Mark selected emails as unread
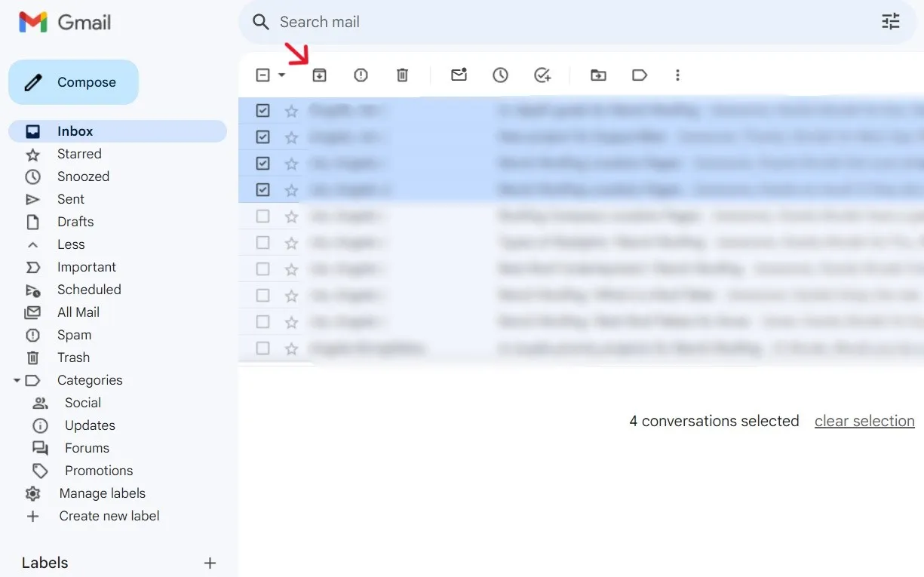Image resolution: width=924 pixels, height=577 pixels. click(459, 75)
